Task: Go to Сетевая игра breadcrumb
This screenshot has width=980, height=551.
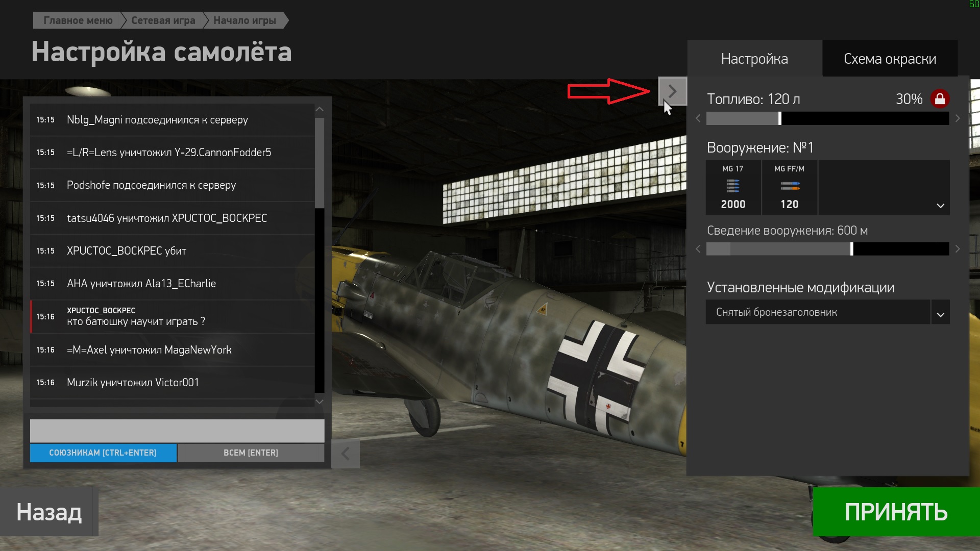Action: click(163, 20)
